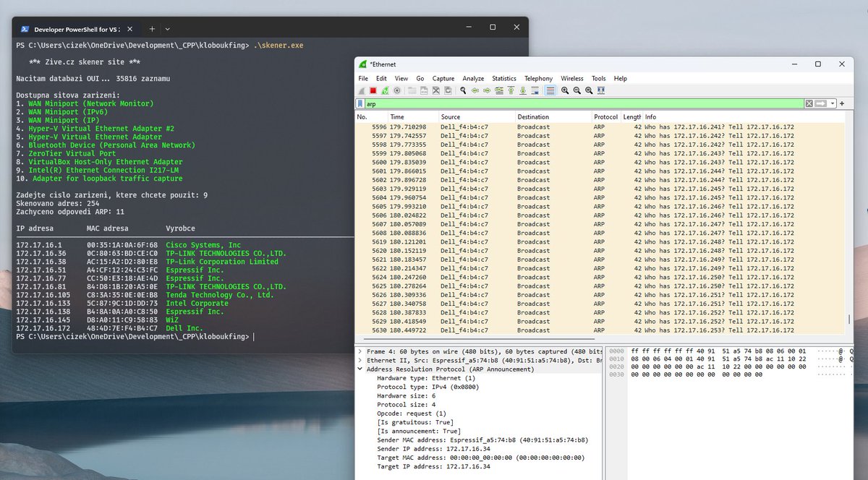This screenshot has height=480, width=868.
Task: Select the Target IP address detail line
Action: 433,466
